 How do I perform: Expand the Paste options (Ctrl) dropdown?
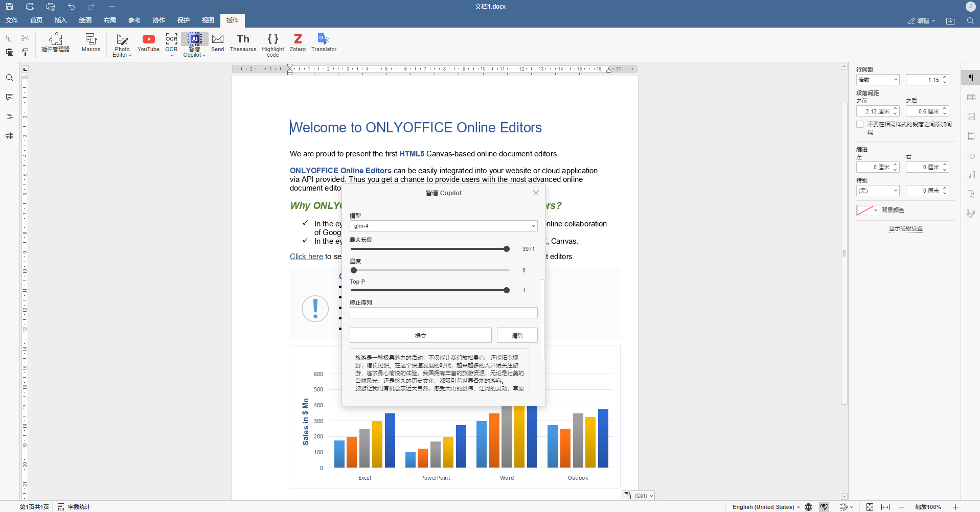651,496
